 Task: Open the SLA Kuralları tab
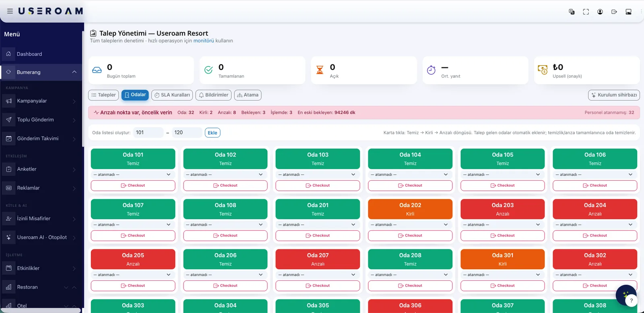(172, 95)
